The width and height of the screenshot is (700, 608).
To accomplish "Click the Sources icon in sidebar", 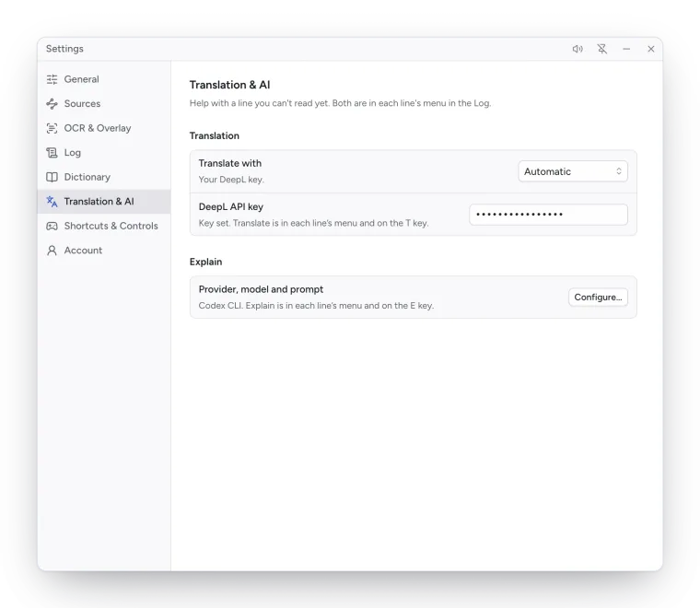I will coord(52,103).
